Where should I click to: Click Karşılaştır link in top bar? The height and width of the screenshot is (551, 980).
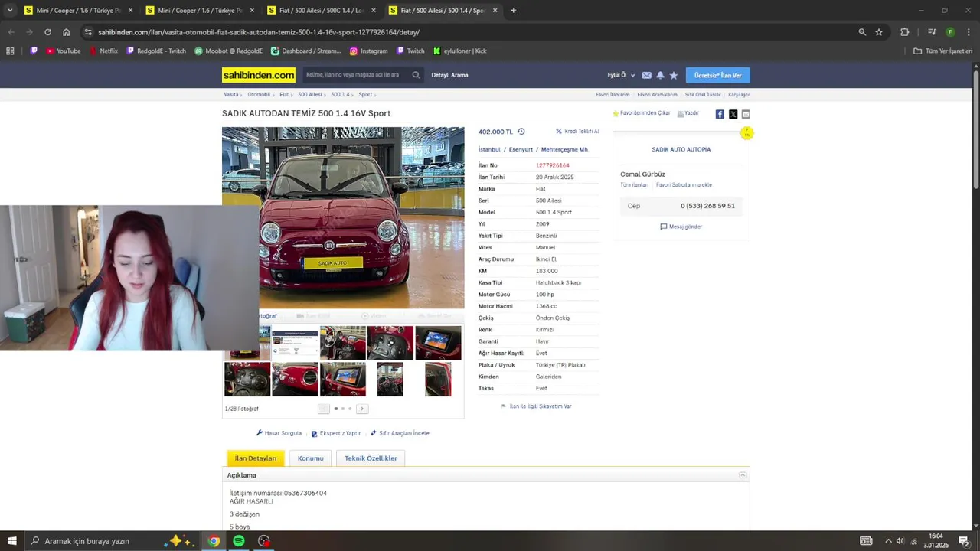coord(739,95)
